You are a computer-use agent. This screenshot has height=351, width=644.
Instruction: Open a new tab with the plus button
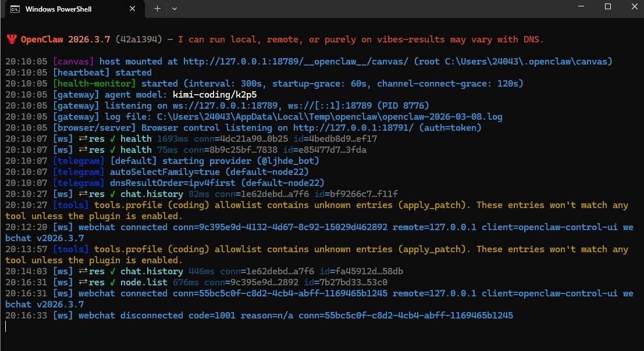157,9
